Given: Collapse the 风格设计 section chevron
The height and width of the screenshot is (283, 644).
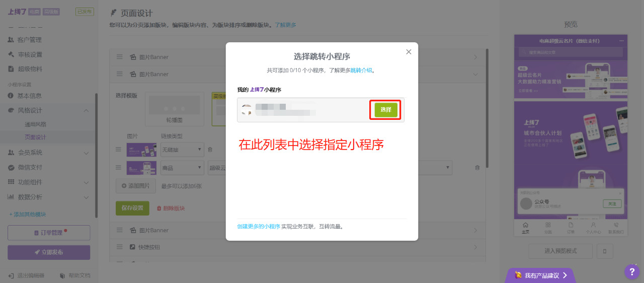Looking at the screenshot, I should pyautogui.click(x=86, y=111).
